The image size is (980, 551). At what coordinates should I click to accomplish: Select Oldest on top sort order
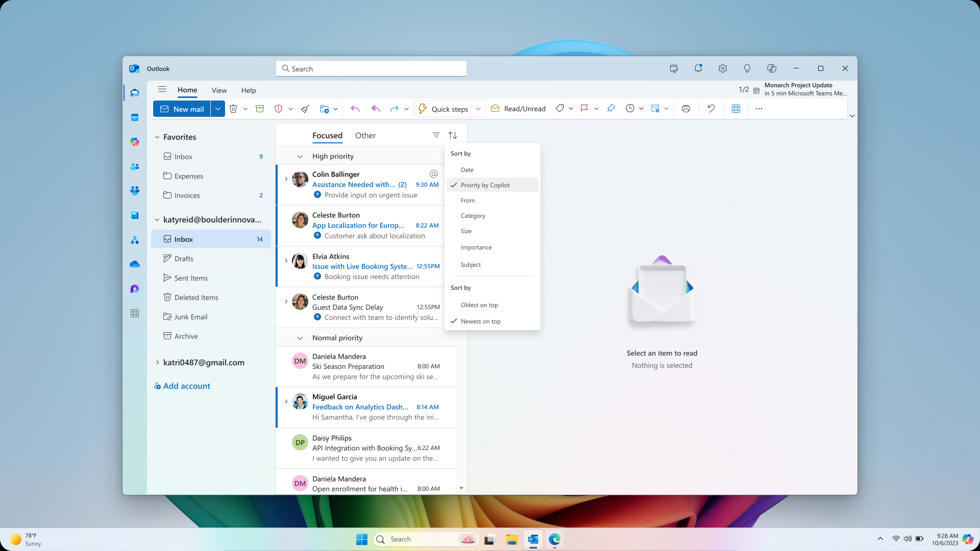tap(479, 304)
